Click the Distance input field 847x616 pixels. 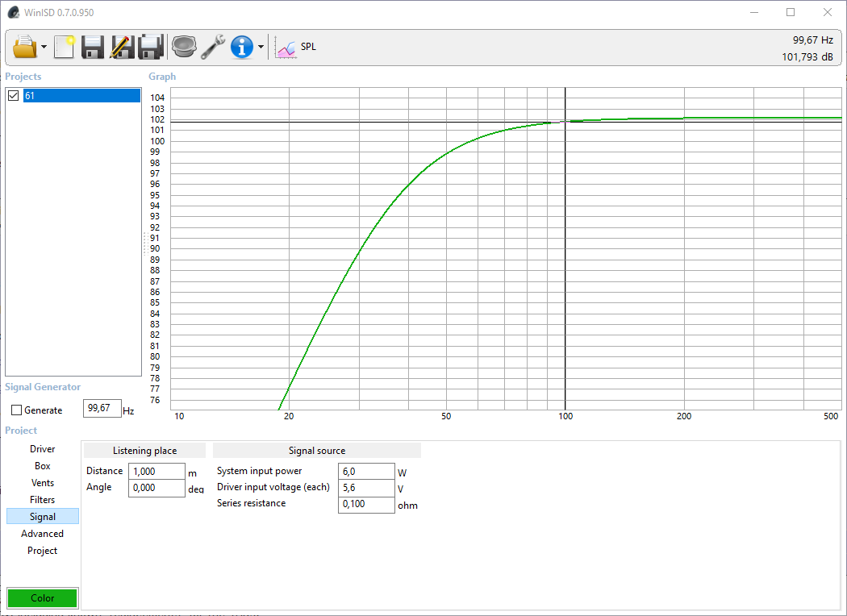[x=156, y=472]
